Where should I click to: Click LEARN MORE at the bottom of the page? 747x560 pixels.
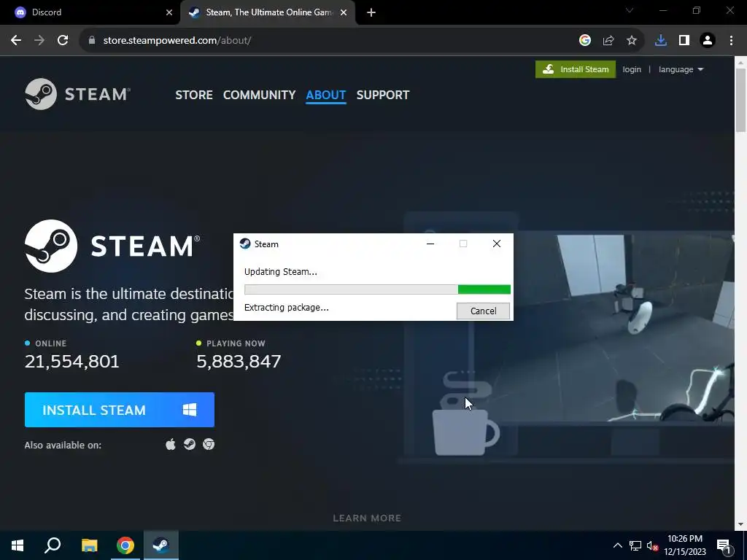tap(367, 518)
